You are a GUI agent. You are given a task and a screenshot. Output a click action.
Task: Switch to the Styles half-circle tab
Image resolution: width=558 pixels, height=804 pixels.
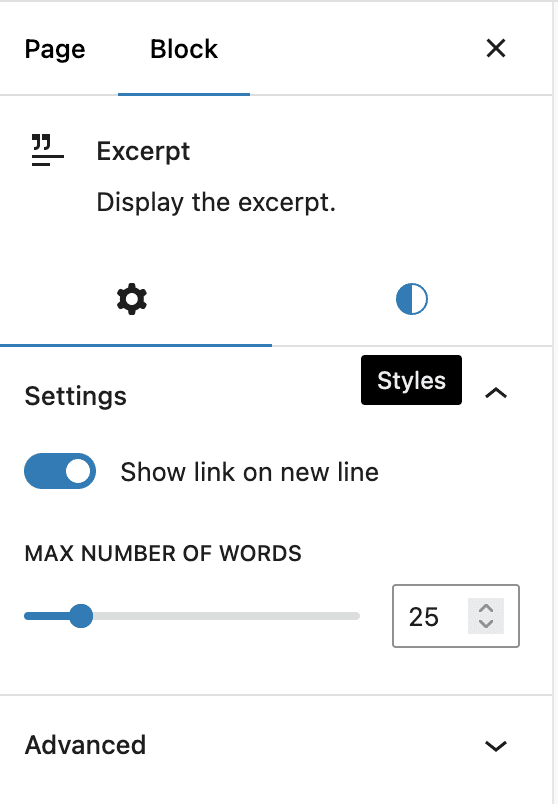412,299
